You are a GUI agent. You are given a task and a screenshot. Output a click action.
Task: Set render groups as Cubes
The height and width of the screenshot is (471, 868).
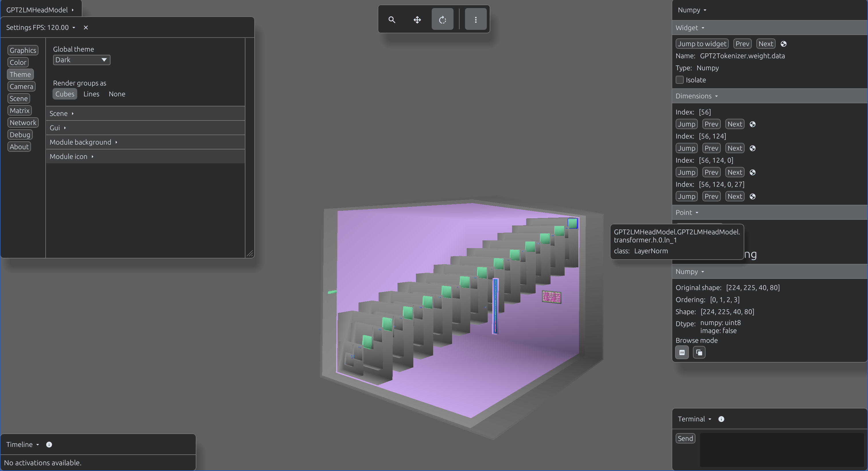click(65, 94)
